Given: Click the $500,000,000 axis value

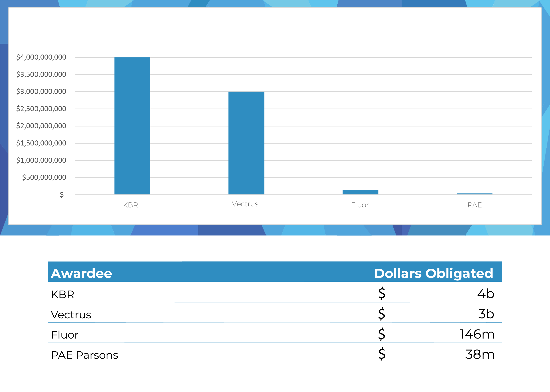Looking at the screenshot, I should [44, 177].
